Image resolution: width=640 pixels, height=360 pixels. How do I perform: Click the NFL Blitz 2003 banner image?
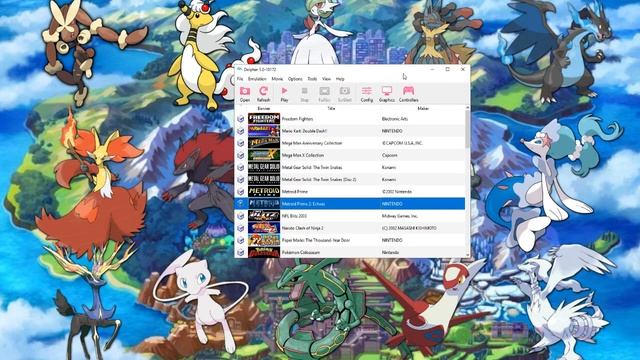264,216
